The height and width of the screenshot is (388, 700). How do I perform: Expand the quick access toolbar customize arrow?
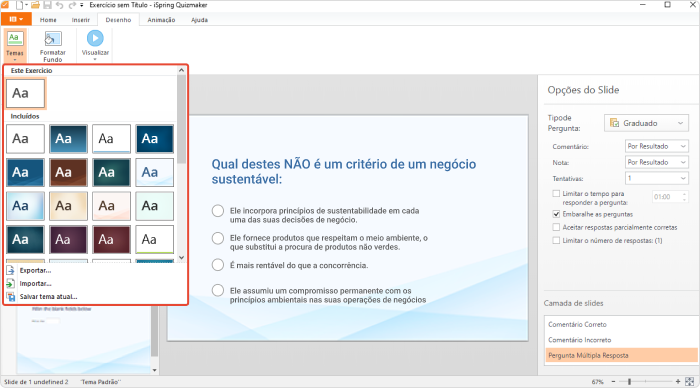pyautogui.click(x=82, y=5)
